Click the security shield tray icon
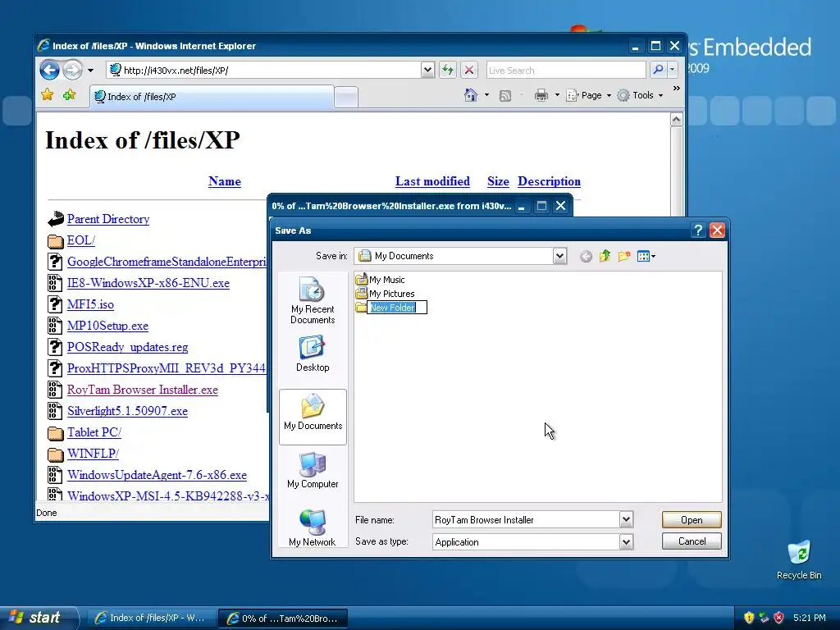Viewport: 840px width, 630px height. (748, 618)
